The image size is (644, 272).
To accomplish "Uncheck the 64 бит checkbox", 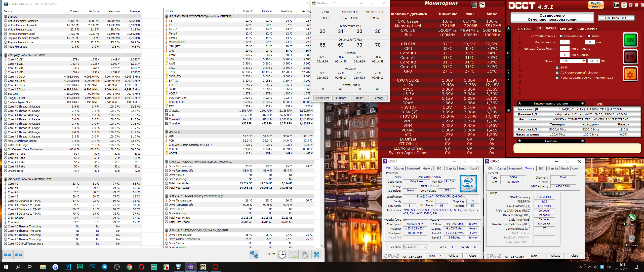I will (x=557, y=67).
